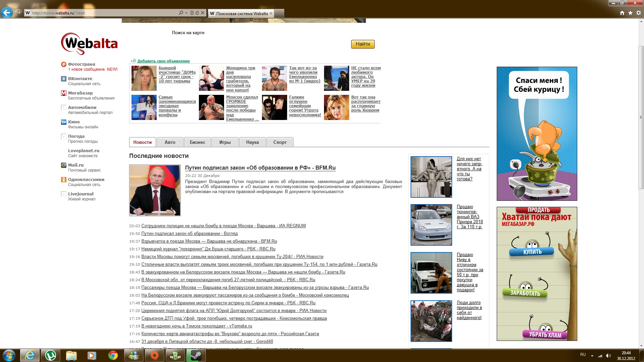
Task: Open the browser home page icon
Action: [x=622, y=13]
